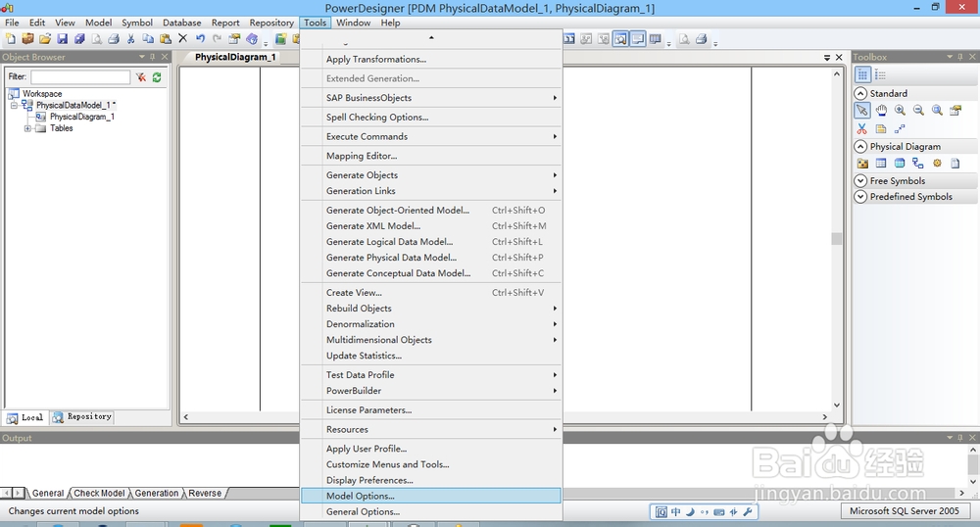Image resolution: width=980 pixels, height=527 pixels.
Task: Open the Denormalization submenu
Action: [431, 323]
